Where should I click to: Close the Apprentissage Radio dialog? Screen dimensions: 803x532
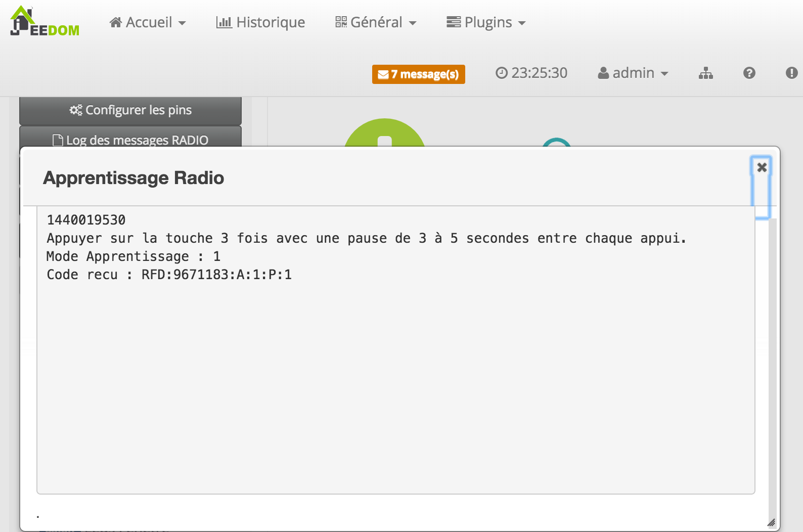pyautogui.click(x=762, y=167)
